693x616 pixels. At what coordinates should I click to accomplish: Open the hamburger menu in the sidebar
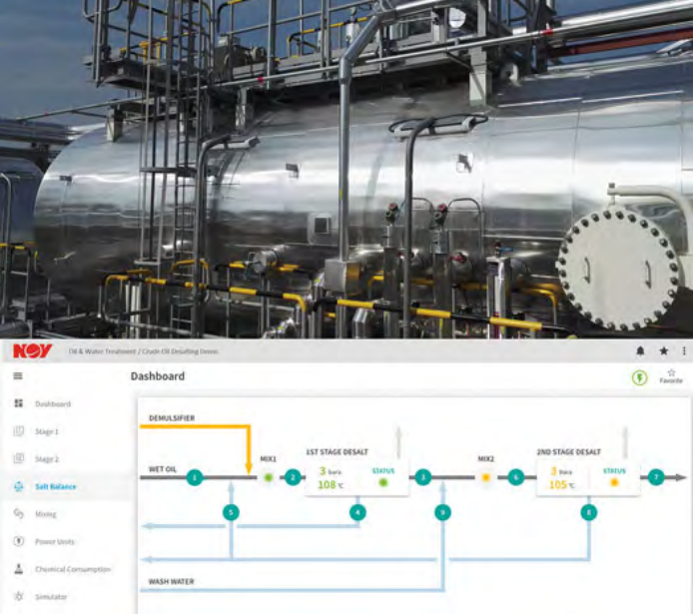(17, 376)
